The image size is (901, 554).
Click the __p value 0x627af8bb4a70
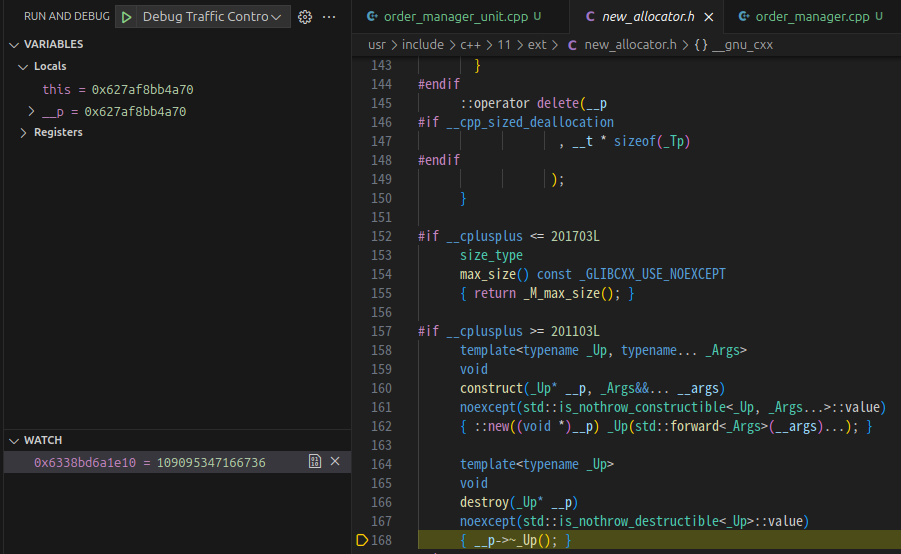point(136,112)
